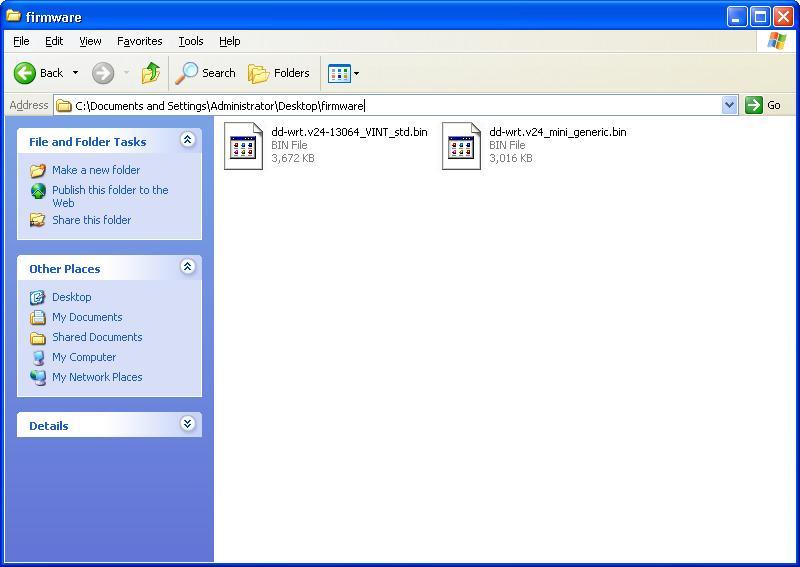This screenshot has width=800, height=567.
Task: Open the Tools menu
Action: coord(191,41)
